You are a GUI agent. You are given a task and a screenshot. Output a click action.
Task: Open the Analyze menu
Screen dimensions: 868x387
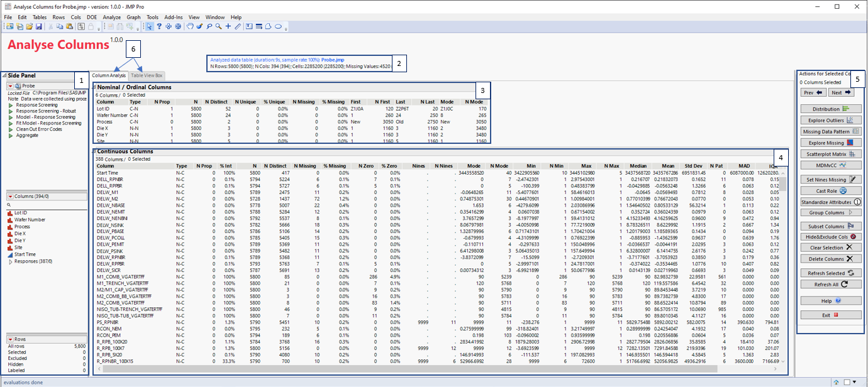[x=111, y=17]
